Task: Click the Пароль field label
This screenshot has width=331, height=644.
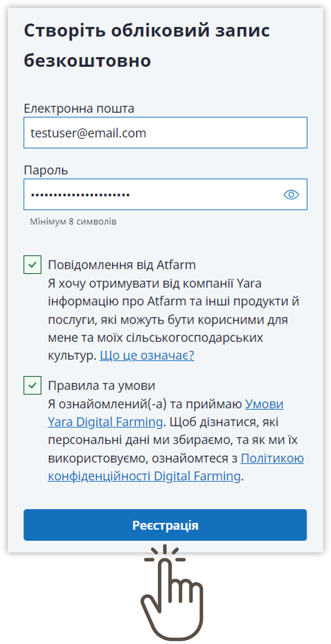Action: (x=46, y=170)
